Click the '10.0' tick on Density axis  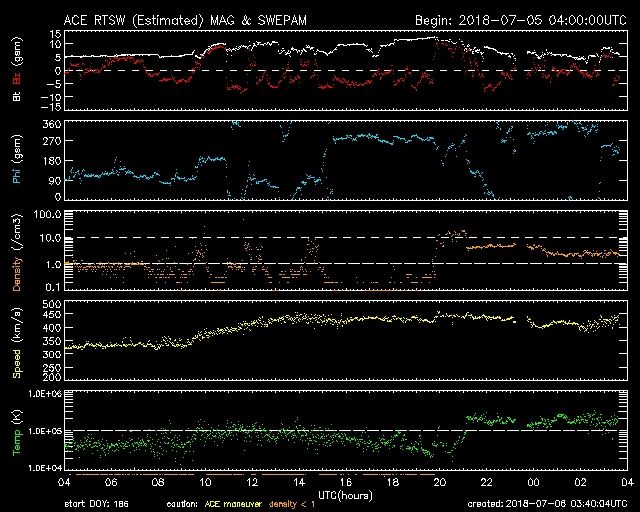(50, 238)
